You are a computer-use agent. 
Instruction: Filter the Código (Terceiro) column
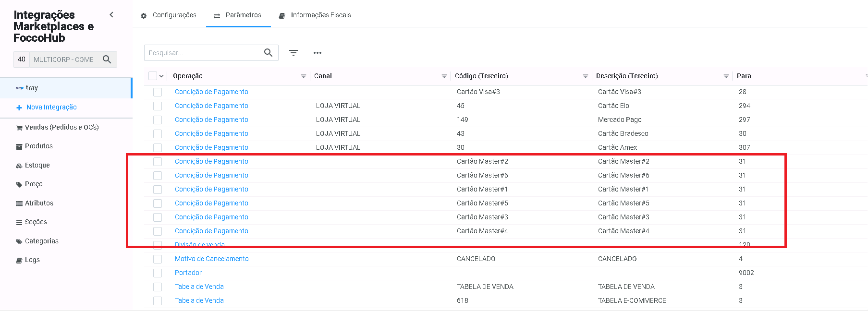point(586,76)
